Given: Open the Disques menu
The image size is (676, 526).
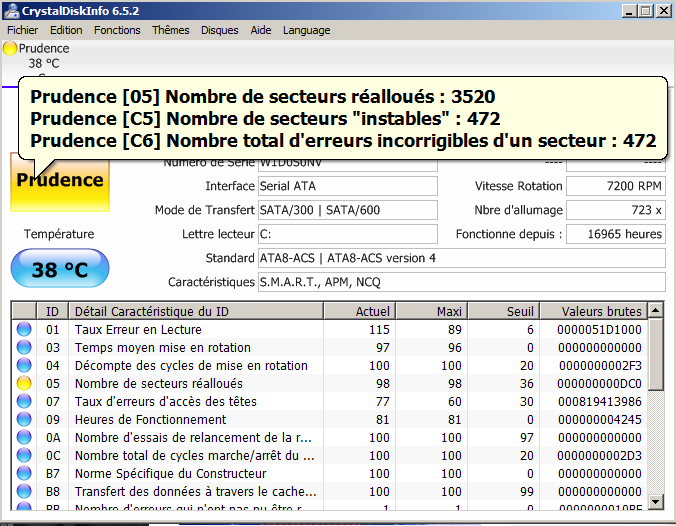Looking at the screenshot, I should coord(219,30).
